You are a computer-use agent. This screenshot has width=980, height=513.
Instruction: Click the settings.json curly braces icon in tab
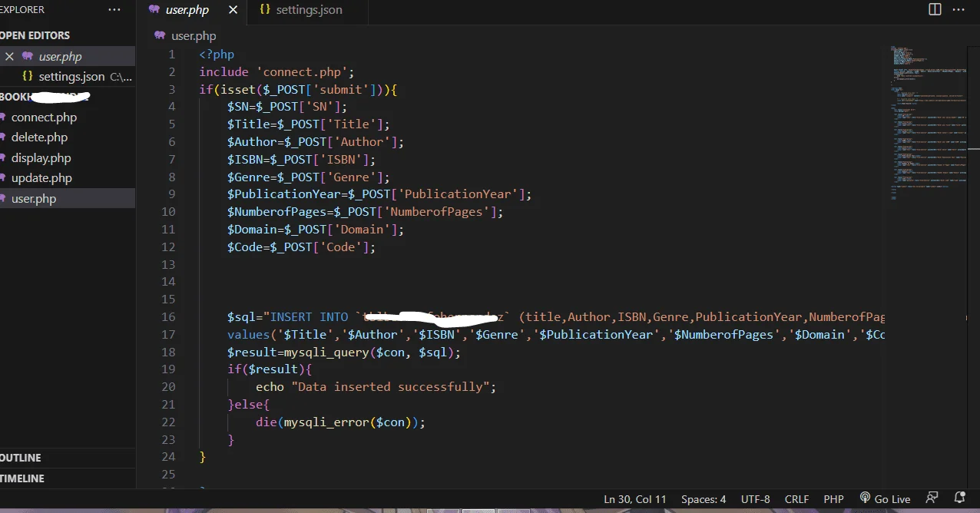265,9
